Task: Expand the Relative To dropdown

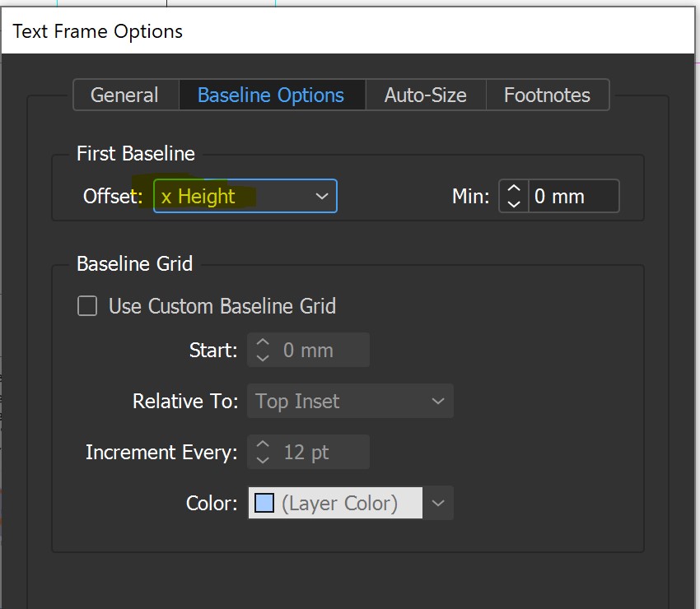Action: pyautogui.click(x=350, y=402)
